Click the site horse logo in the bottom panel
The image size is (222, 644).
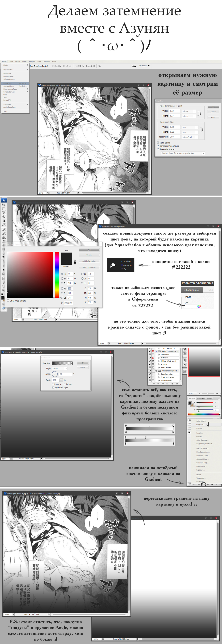(x=114, y=265)
